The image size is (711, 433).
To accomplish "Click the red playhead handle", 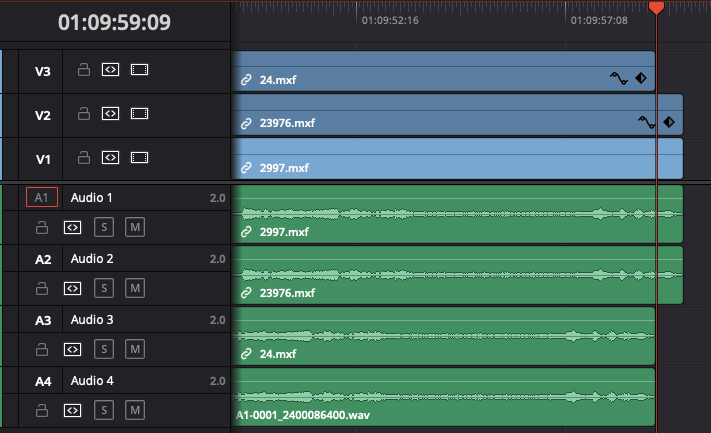I will (x=656, y=7).
